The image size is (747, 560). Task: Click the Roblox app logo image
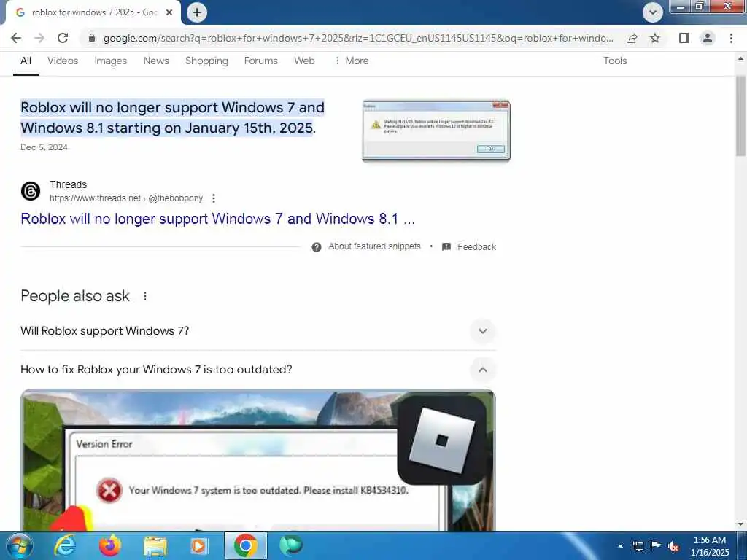click(x=441, y=439)
